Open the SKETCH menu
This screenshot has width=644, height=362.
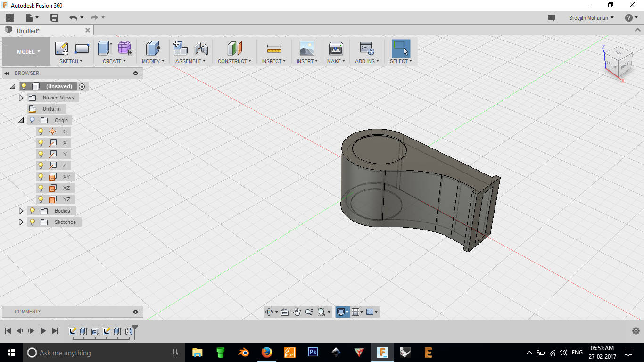click(71, 61)
